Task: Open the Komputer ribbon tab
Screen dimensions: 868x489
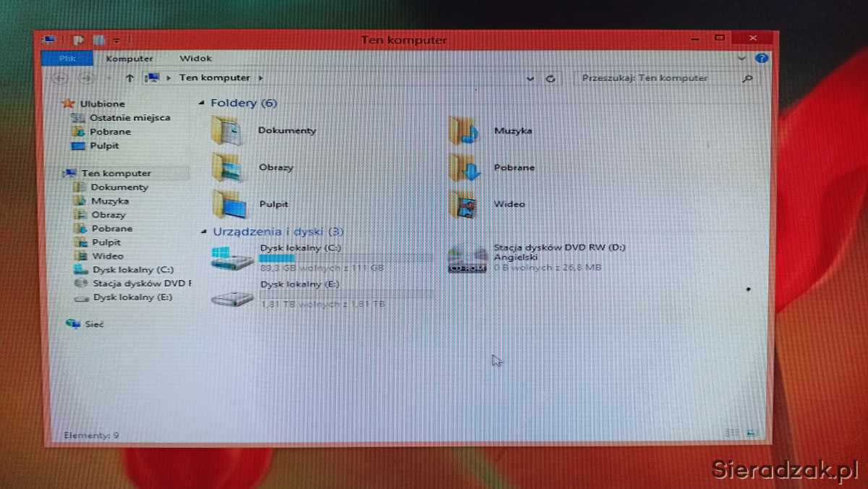Action: (x=129, y=59)
